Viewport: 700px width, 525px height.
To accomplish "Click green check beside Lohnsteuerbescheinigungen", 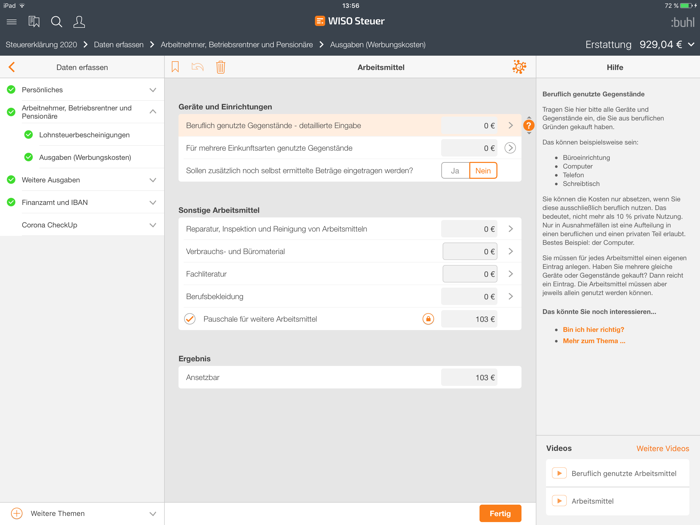I will coord(29,134).
